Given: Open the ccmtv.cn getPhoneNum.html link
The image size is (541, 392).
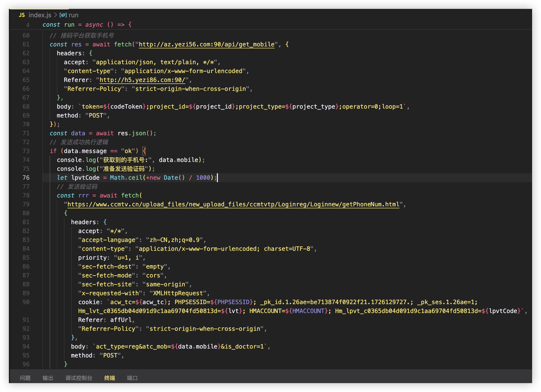Looking at the screenshot, I should pyautogui.click(x=233, y=204).
